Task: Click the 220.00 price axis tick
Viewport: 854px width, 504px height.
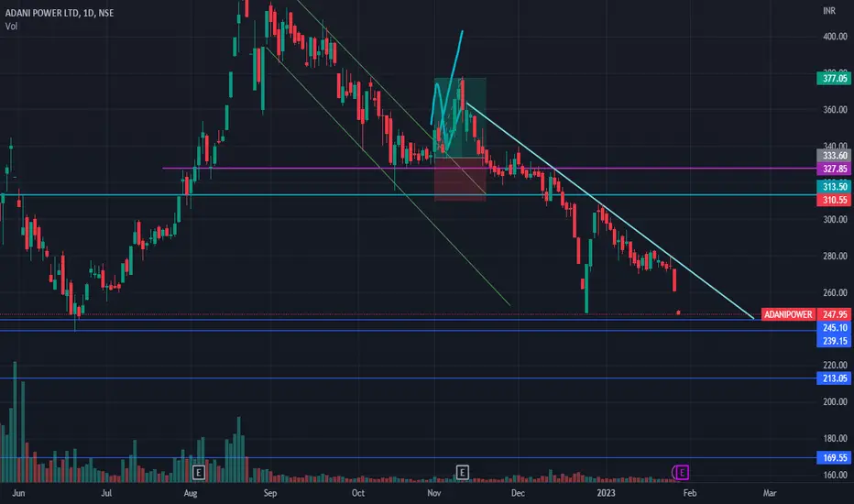Action: click(x=835, y=365)
